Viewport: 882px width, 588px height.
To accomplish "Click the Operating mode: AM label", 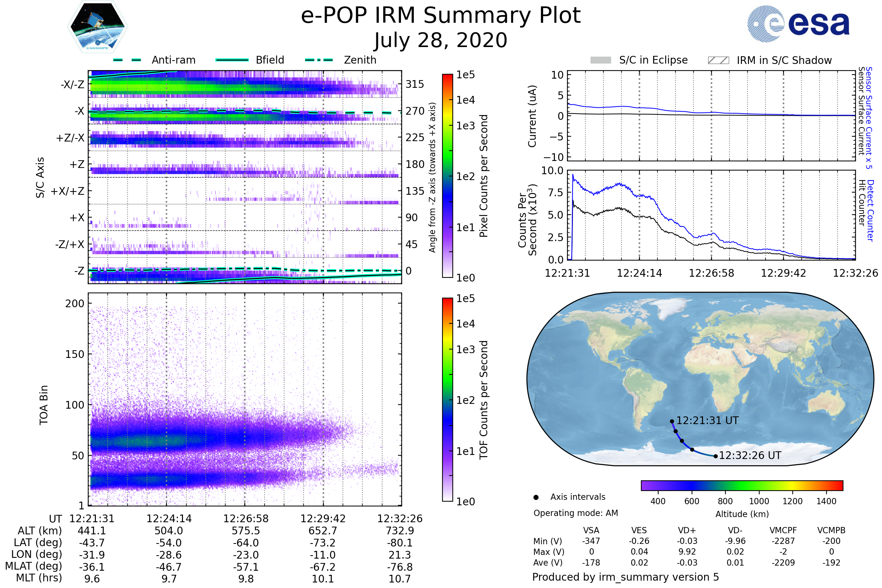I will (576, 513).
